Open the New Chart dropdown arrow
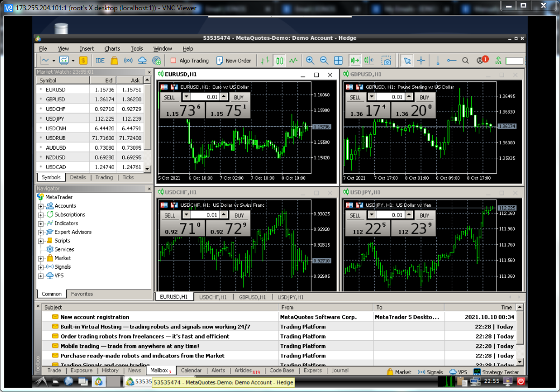 tap(53, 61)
